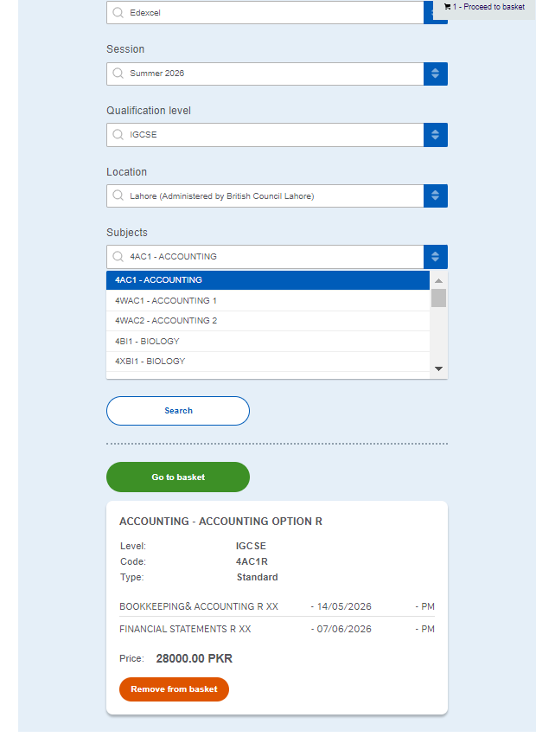Choose 4XBI1 - BIOLOGY subject
Screen dimensions: 555x756
(267, 362)
